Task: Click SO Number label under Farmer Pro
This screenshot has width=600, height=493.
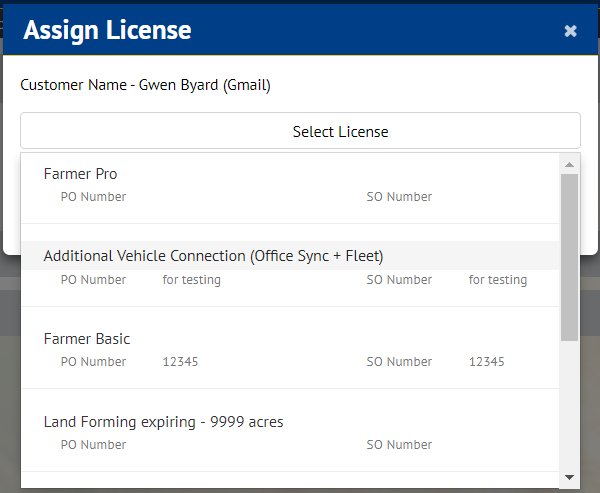Action: click(x=399, y=197)
